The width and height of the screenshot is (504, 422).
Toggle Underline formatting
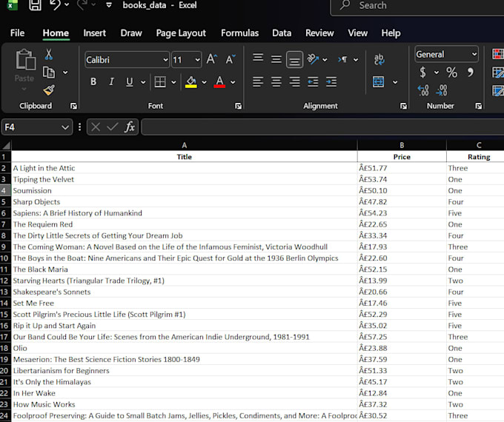pyautogui.click(x=129, y=82)
